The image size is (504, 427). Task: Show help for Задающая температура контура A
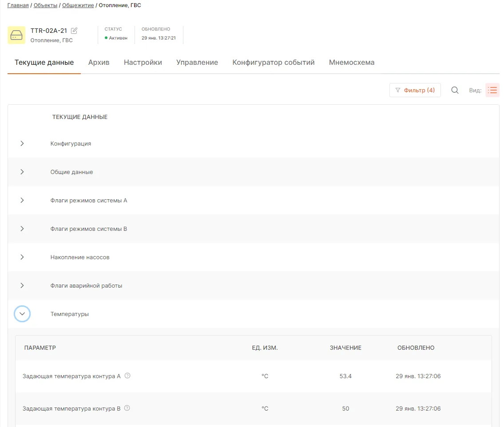click(127, 376)
